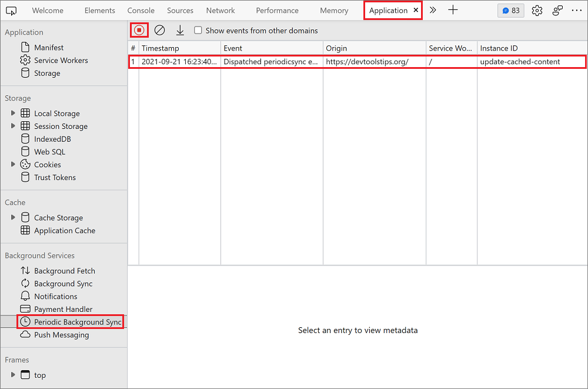Enable Show events from other domains

[198, 30]
